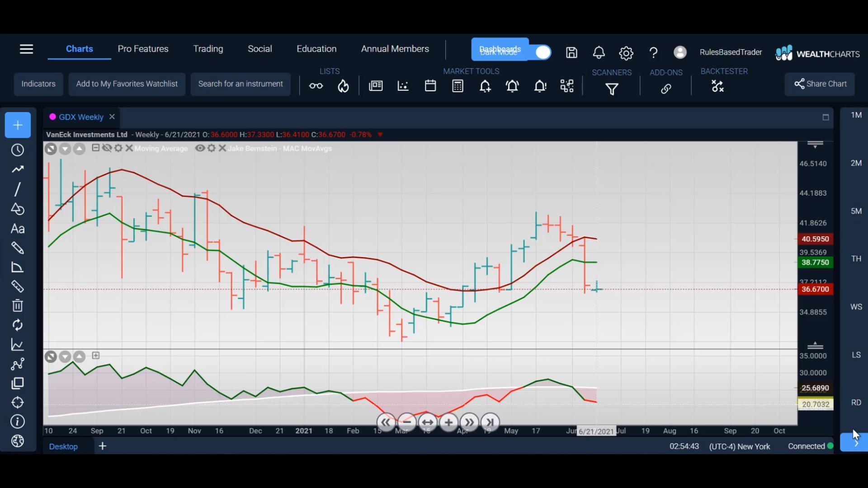Select the trend arrow chart tool
Viewport: 868px width, 488px height.
[x=18, y=169]
